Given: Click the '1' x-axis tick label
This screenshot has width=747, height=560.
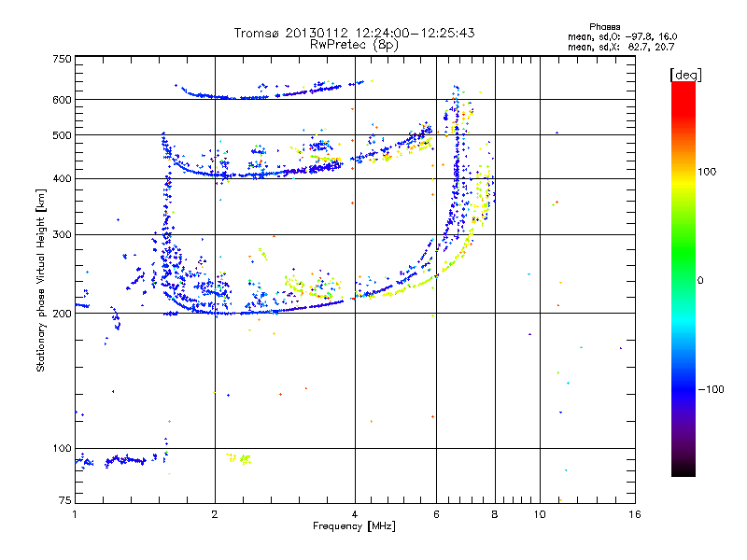Looking at the screenshot, I should [x=75, y=514].
